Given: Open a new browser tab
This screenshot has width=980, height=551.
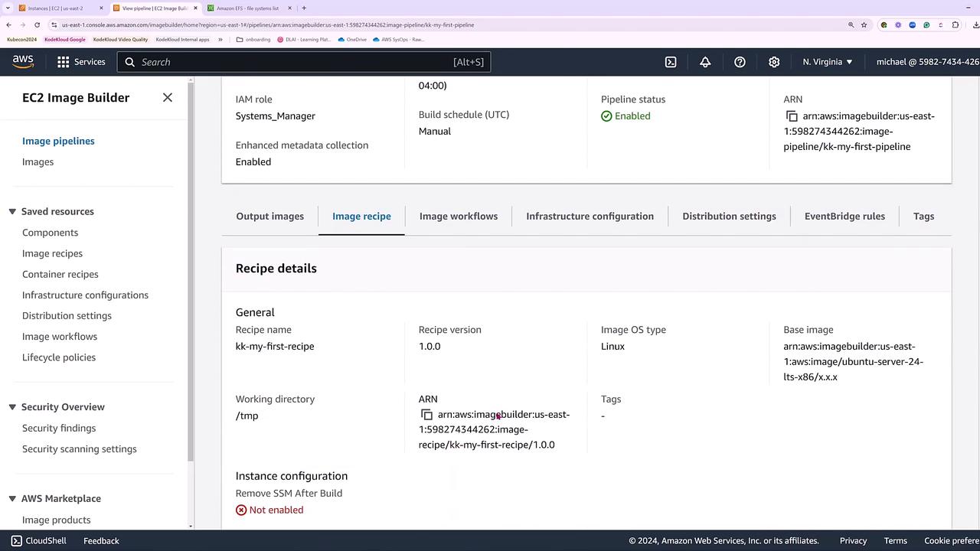Looking at the screenshot, I should point(304,8).
